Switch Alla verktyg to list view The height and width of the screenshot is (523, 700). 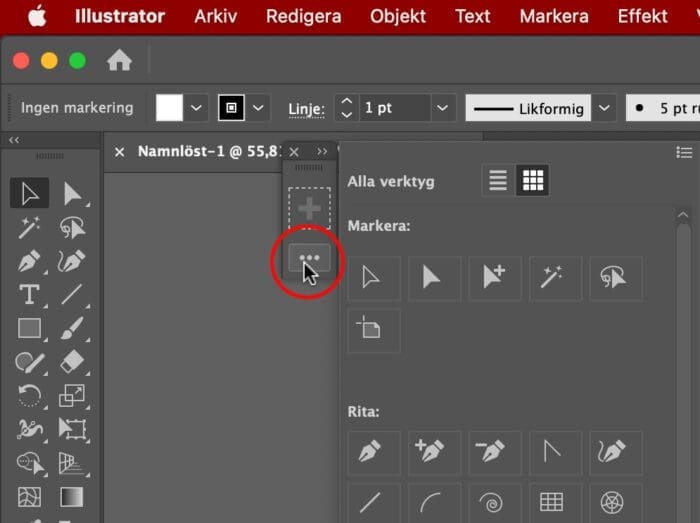coord(498,181)
